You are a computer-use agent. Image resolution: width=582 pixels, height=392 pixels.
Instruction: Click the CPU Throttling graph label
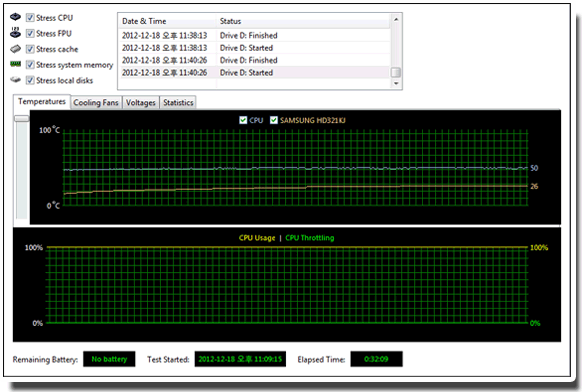(310, 238)
